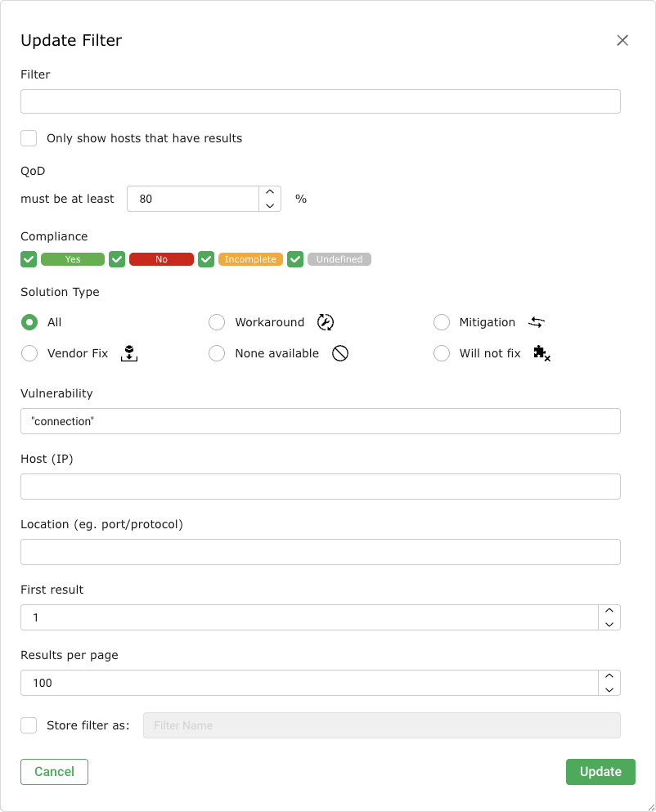The height and width of the screenshot is (812, 656).
Task: Click the Will not fix puzzle icon
Action: (x=541, y=353)
